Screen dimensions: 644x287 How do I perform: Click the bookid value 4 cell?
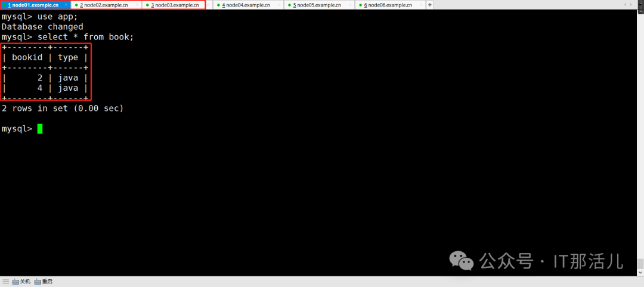click(40, 88)
